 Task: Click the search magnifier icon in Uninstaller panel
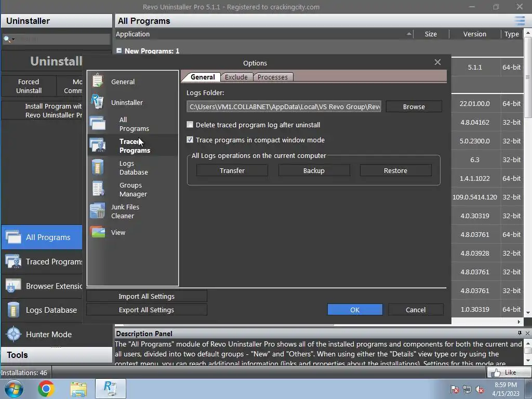pos(7,39)
